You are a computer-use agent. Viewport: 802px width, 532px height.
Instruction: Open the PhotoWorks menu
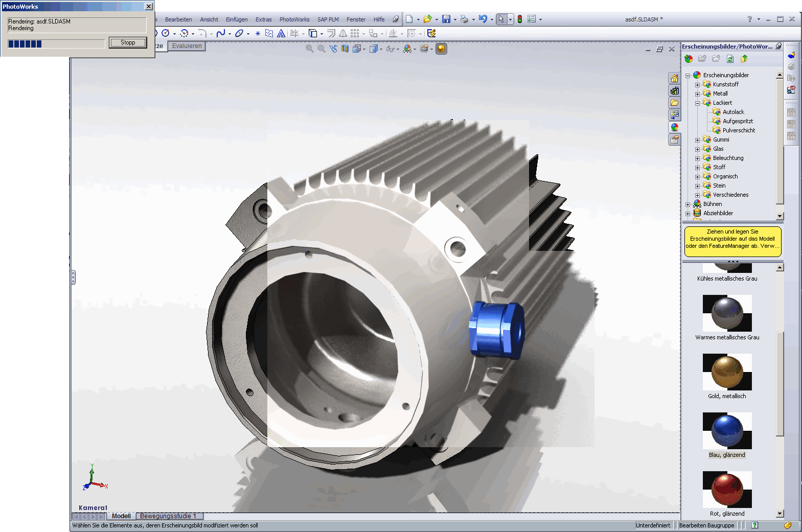[294, 19]
